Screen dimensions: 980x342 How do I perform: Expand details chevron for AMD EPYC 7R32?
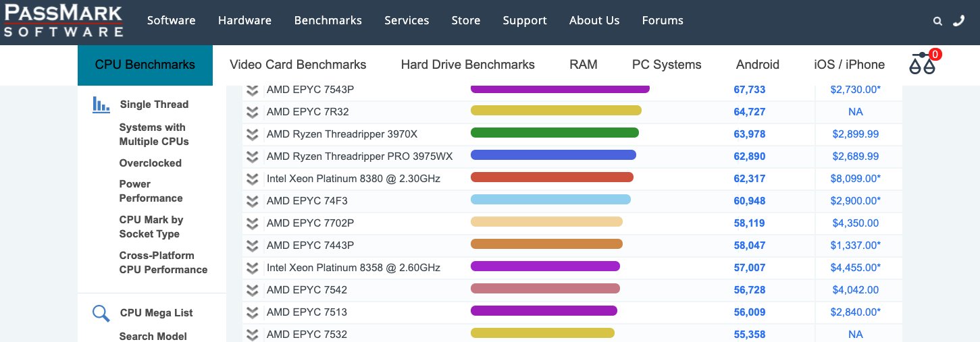pyautogui.click(x=253, y=112)
